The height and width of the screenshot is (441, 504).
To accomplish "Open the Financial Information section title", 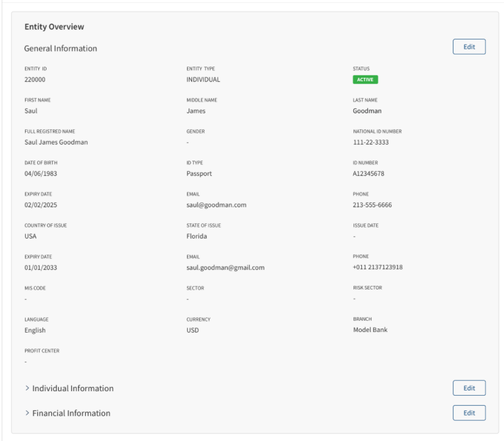I will point(71,413).
